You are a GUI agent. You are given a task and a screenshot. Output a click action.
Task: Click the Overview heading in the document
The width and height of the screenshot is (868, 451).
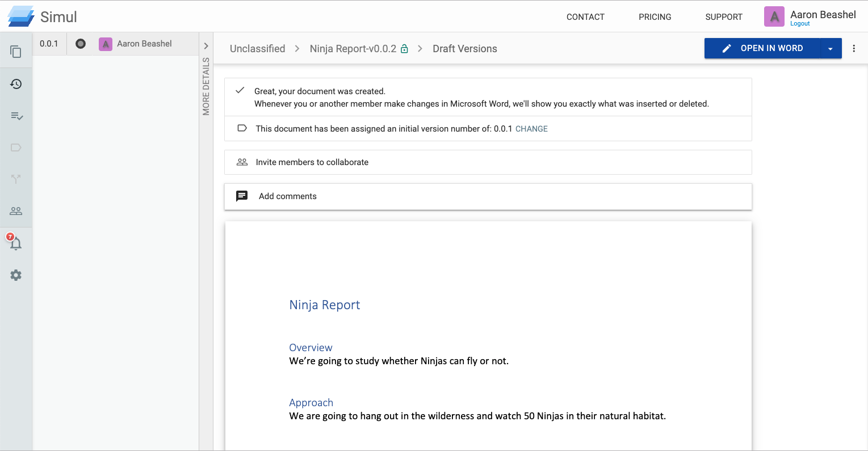311,348
